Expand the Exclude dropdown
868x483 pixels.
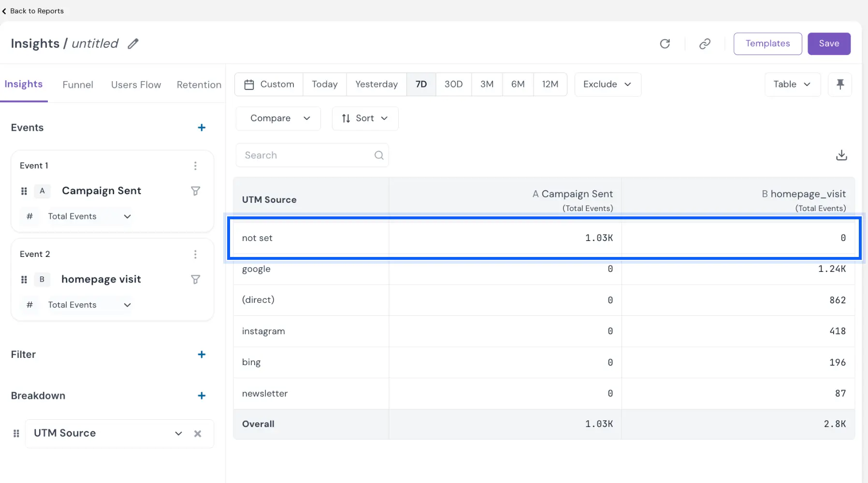coord(608,85)
